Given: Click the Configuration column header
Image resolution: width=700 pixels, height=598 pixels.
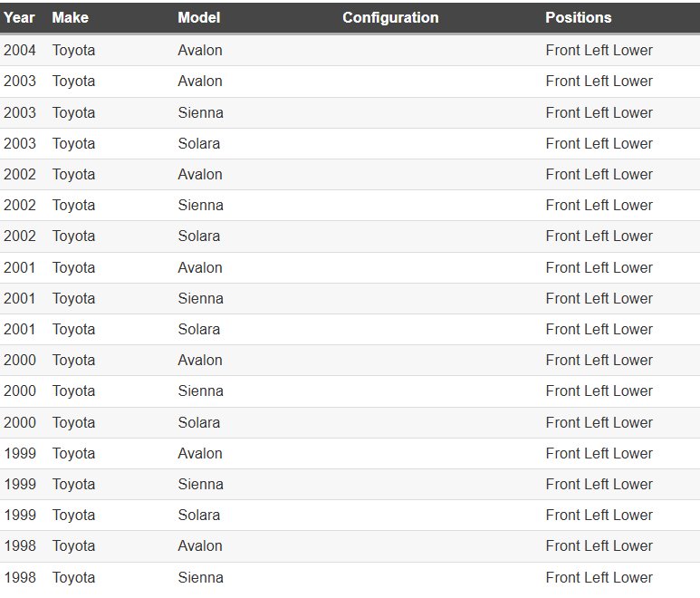Looking at the screenshot, I should (x=390, y=17).
